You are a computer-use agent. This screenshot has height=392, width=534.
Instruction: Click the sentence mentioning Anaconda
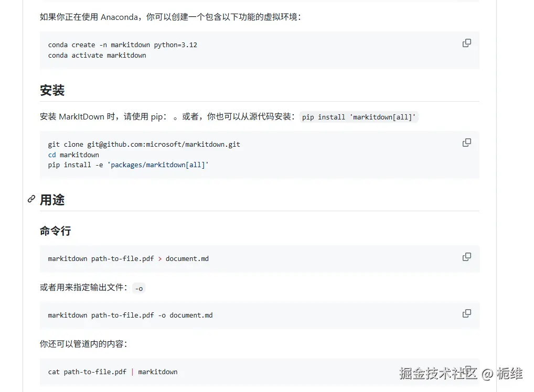[x=170, y=17]
